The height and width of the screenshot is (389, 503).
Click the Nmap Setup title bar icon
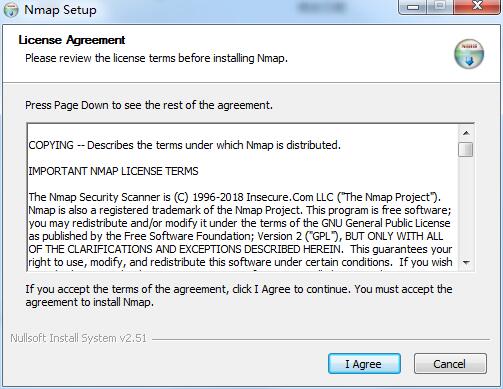[x=11, y=10]
